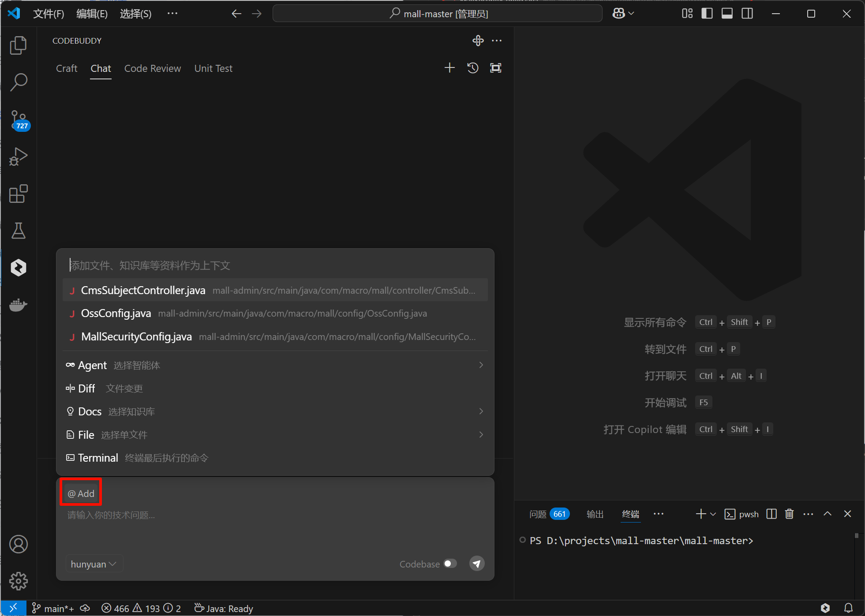Open the Accounts icon
Screen dimensions: 865x616
tap(18, 544)
